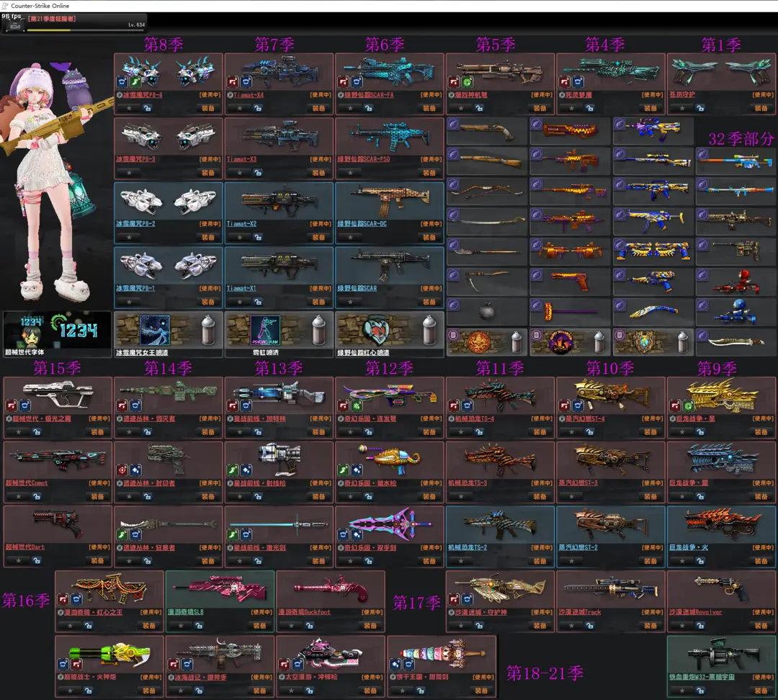
Task: Click the red gun icon on 机械恐龙TS-4 card
Action: [454, 405]
